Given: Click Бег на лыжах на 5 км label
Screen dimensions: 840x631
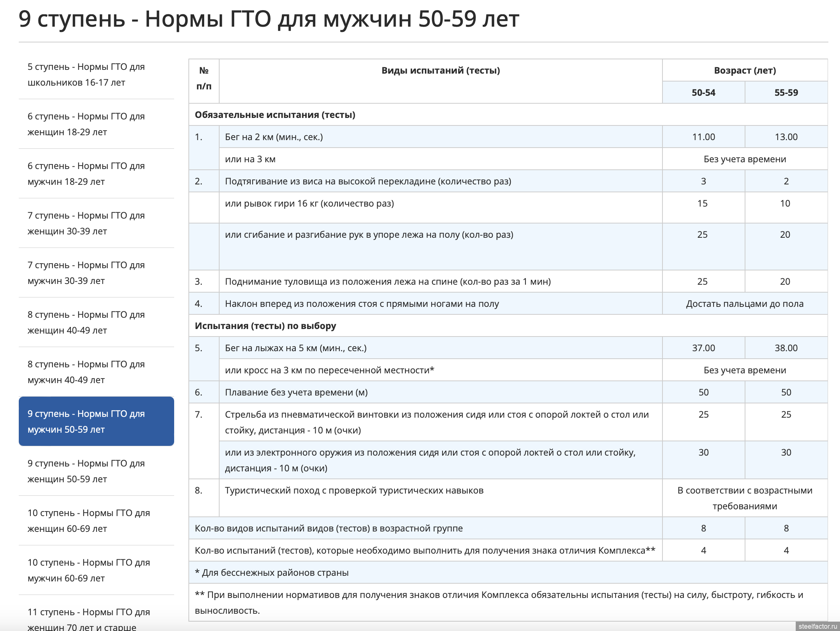Looking at the screenshot, I should point(295,348).
